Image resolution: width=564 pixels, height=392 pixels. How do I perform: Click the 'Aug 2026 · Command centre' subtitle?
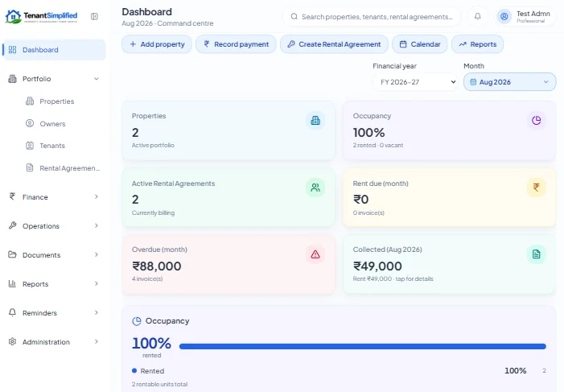click(167, 23)
